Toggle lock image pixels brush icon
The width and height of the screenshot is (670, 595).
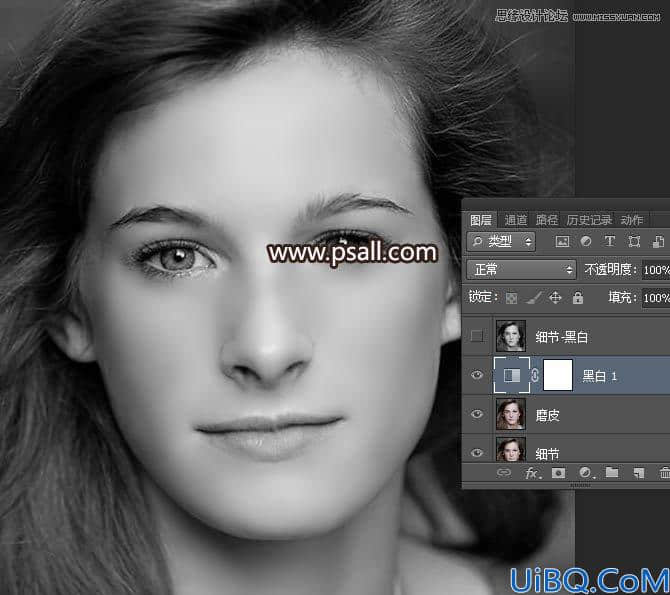point(533,298)
